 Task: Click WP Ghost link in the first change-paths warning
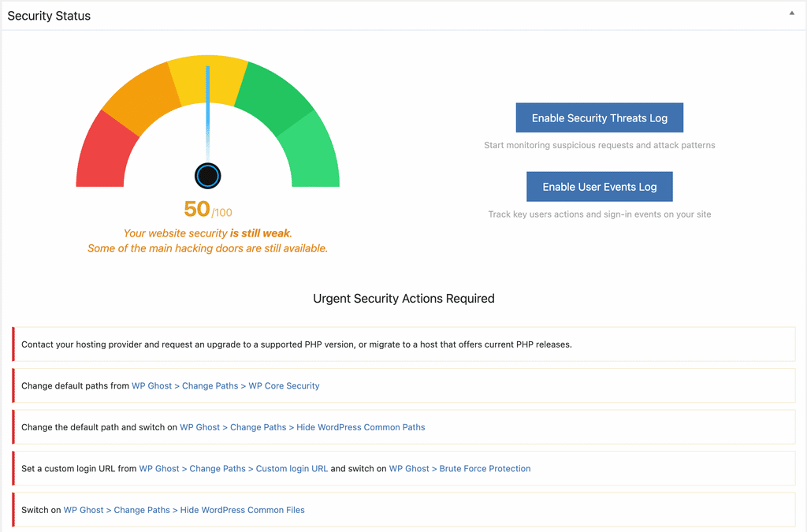pyautogui.click(x=151, y=385)
